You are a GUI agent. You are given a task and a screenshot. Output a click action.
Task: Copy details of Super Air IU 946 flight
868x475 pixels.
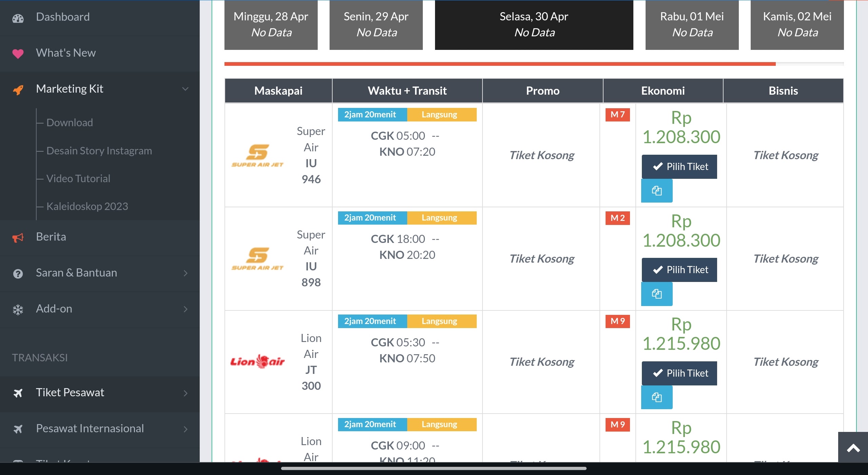click(656, 191)
